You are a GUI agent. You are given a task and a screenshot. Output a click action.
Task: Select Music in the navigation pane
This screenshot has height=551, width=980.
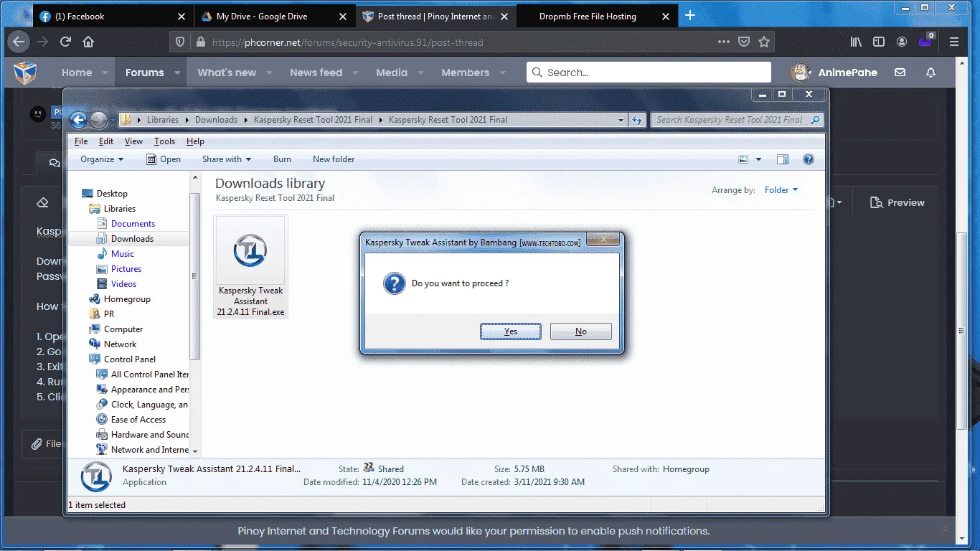pos(122,254)
